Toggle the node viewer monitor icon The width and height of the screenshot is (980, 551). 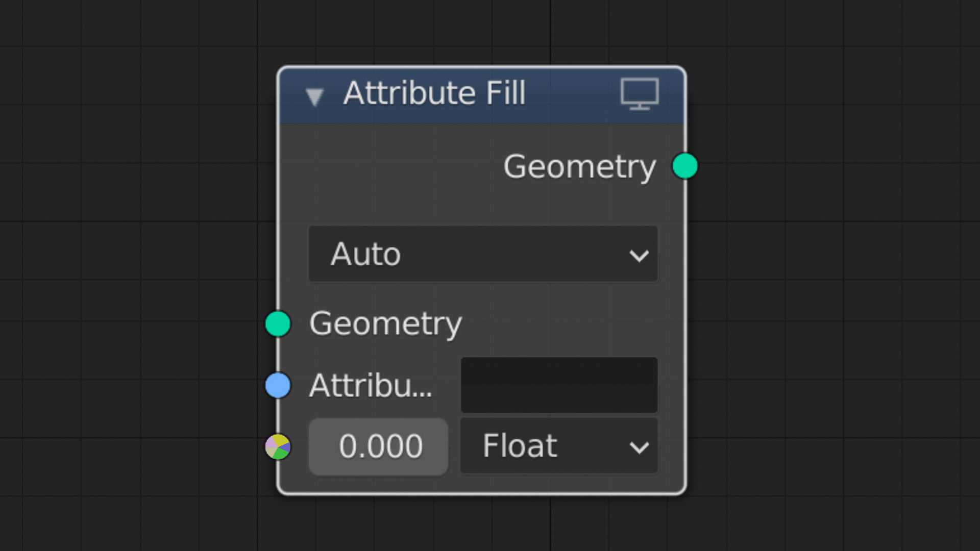click(640, 94)
